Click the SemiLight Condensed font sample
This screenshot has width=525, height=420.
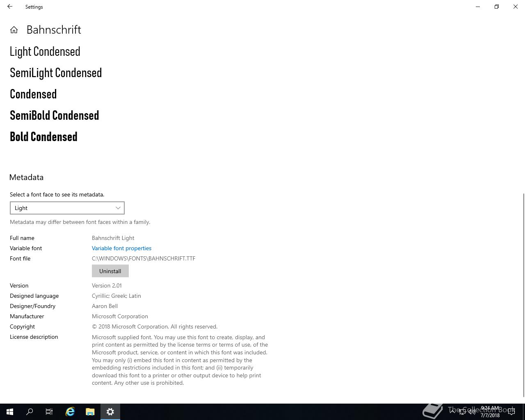point(56,73)
